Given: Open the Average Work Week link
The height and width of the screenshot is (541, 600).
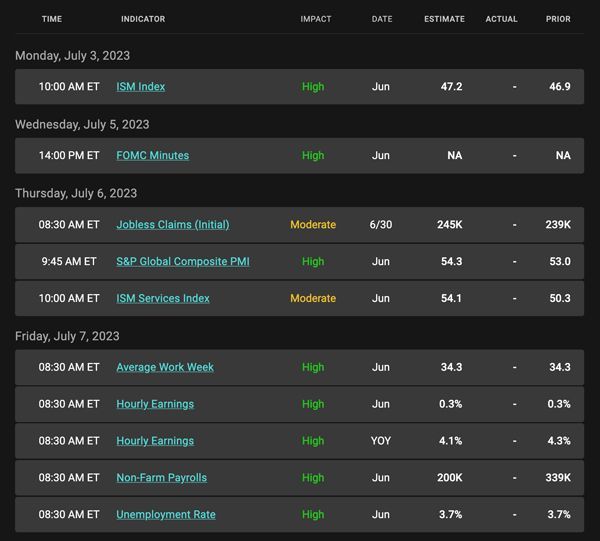Looking at the screenshot, I should tap(165, 367).
